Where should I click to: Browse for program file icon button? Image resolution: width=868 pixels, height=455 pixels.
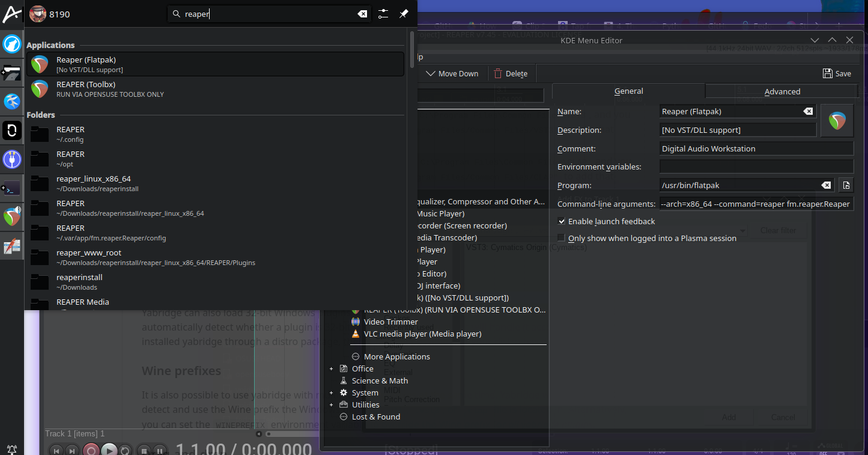846,185
